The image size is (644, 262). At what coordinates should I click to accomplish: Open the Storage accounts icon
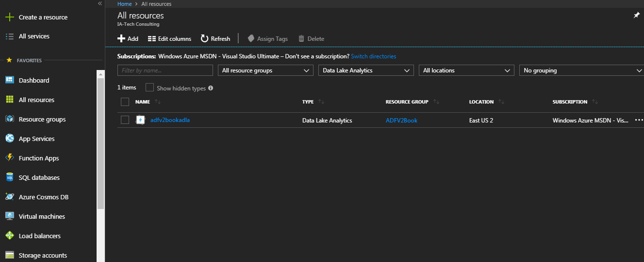click(x=9, y=255)
